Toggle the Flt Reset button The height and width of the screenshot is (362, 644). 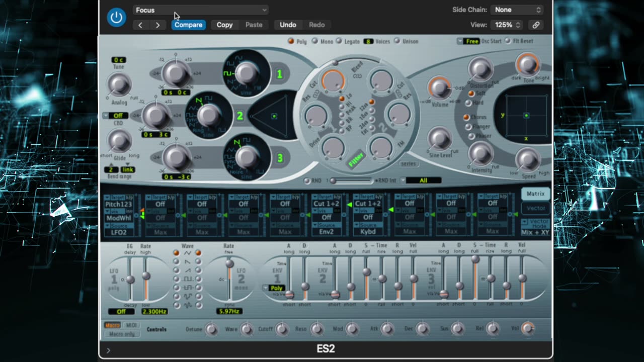508,41
